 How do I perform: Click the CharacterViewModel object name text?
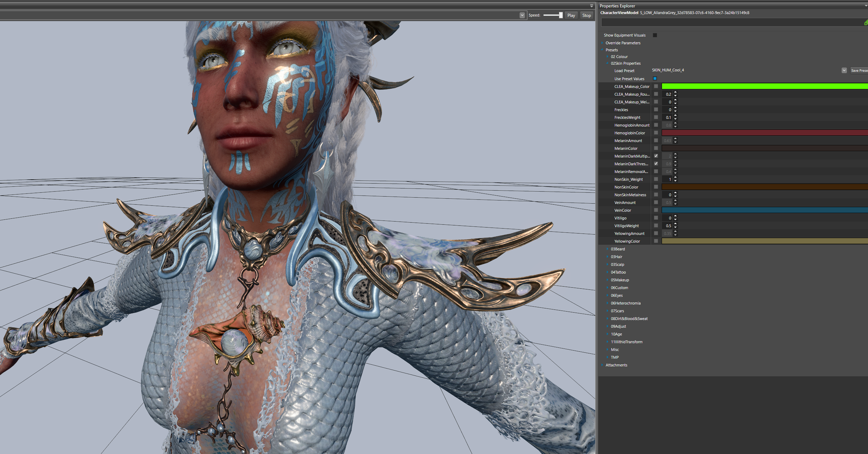pos(694,13)
